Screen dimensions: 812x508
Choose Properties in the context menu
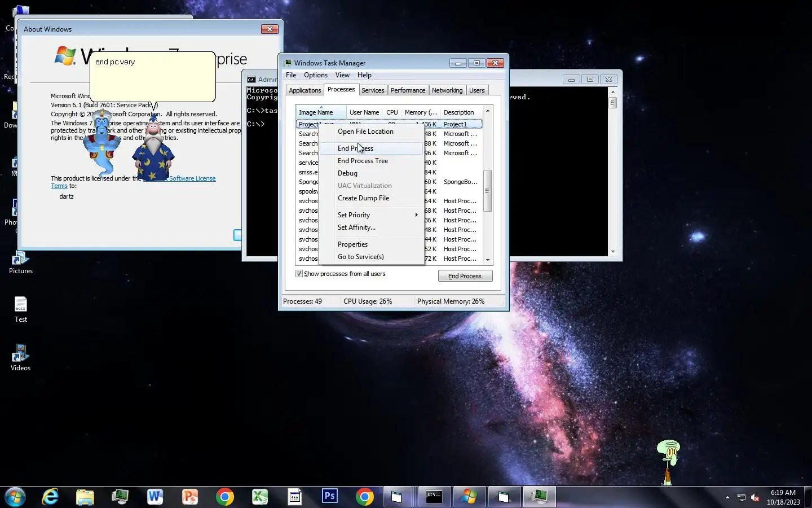[x=371, y=244]
